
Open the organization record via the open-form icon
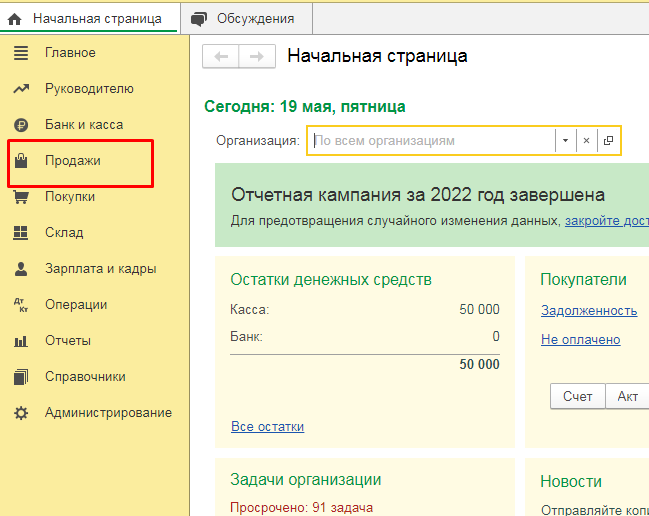[x=608, y=141]
